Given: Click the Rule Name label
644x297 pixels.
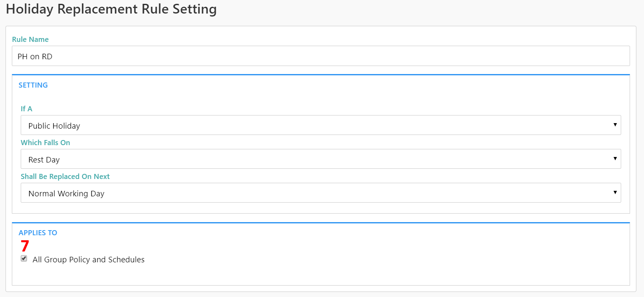Looking at the screenshot, I should tap(30, 39).
